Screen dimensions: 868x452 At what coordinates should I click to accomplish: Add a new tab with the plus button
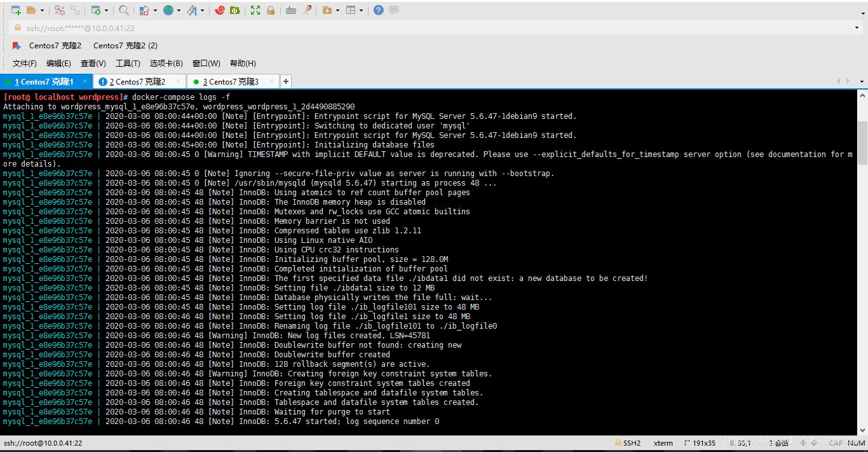[x=286, y=81]
